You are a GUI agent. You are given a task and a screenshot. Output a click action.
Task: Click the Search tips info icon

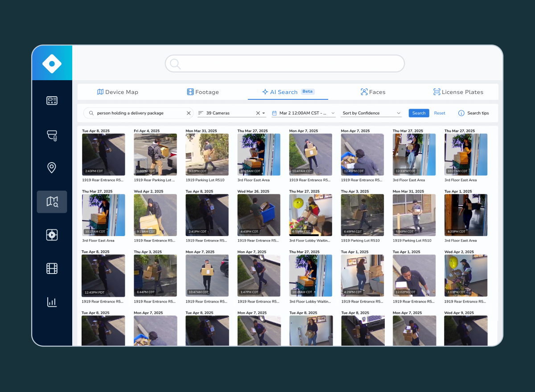[x=461, y=113]
